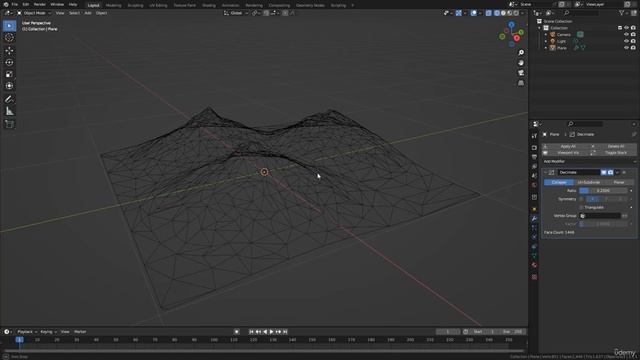
Task: Click the Z axis on navigation gizmo
Action: click(x=511, y=25)
